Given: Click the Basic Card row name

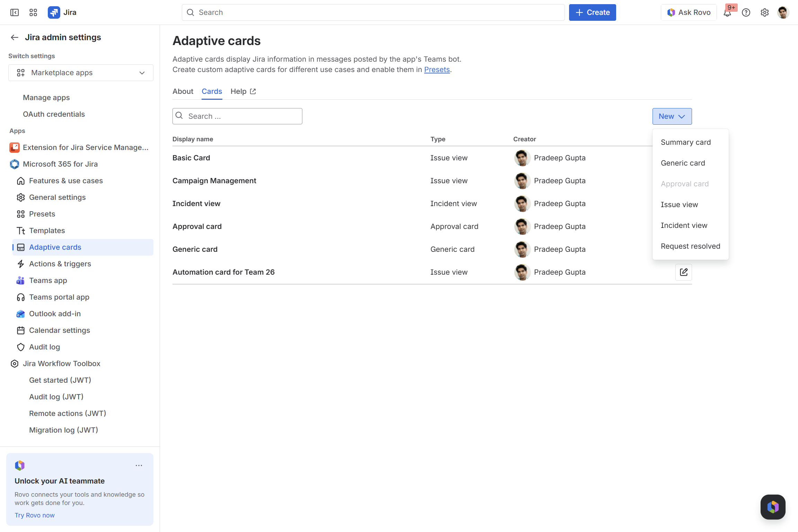Looking at the screenshot, I should 191,158.
